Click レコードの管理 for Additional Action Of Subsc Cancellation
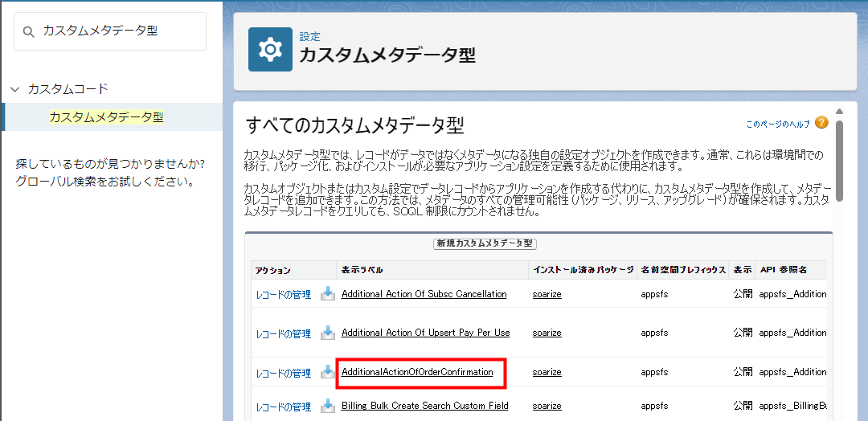 (x=283, y=295)
